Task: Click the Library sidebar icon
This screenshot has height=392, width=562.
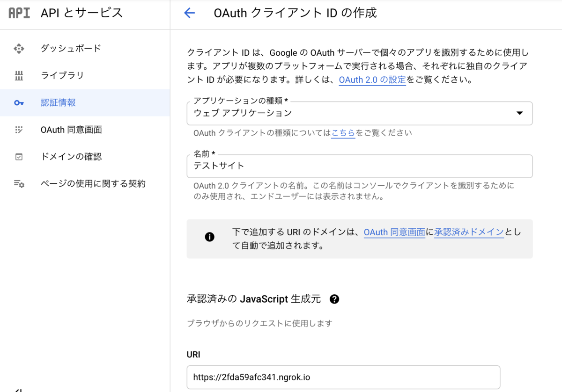Action: (x=19, y=75)
